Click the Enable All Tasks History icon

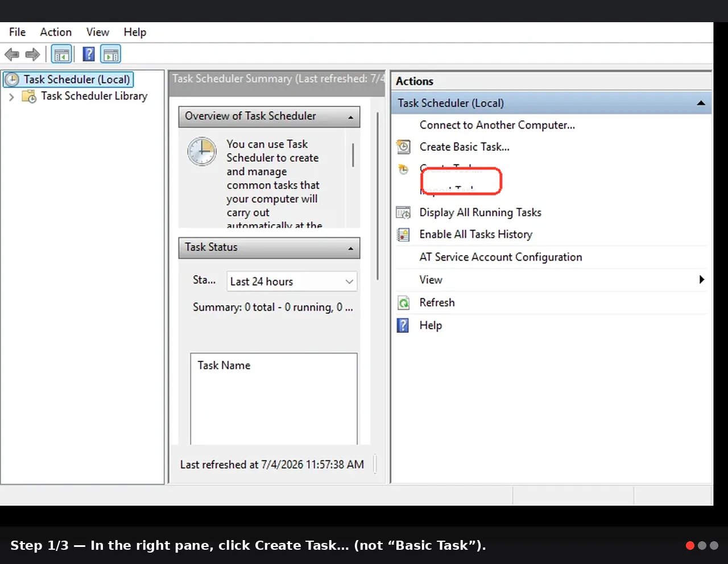[x=403, y=234]
